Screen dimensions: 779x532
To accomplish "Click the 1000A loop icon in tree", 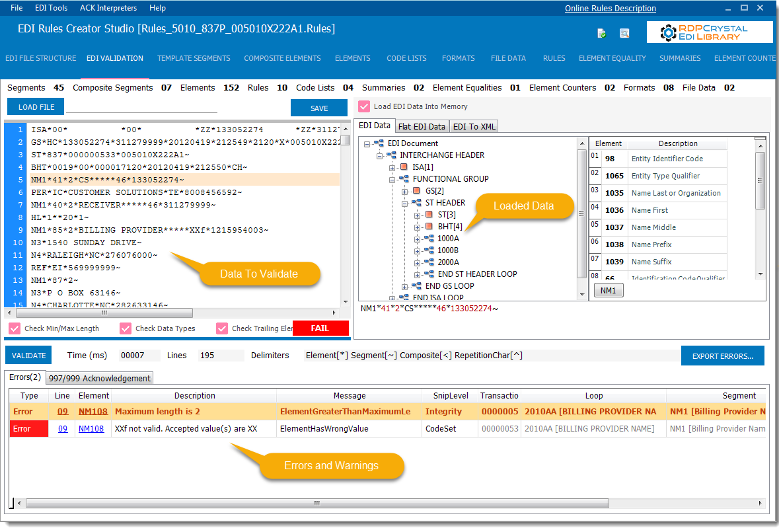I will (x=429, y=239).
